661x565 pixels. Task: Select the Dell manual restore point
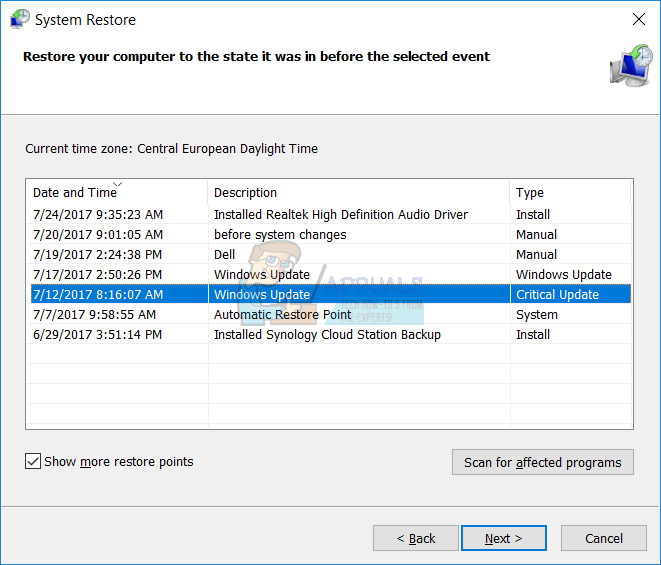tap(225, 254)
